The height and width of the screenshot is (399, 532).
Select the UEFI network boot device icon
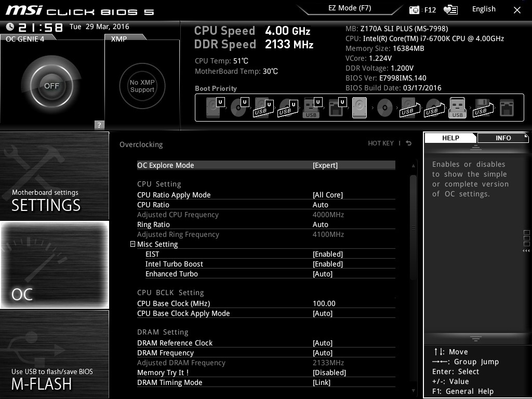point(337,108)
